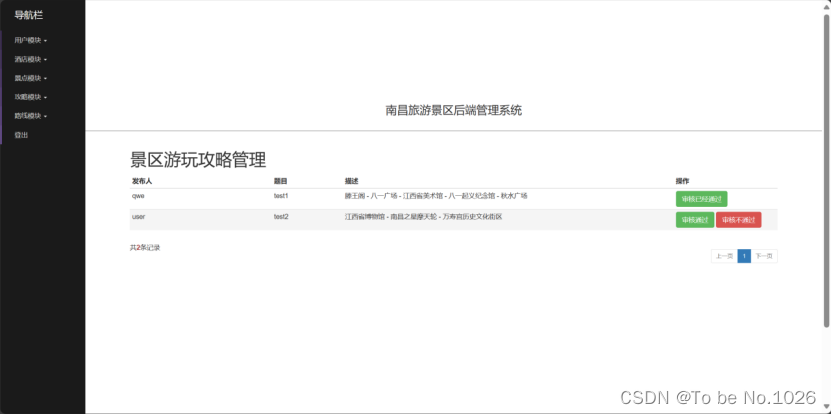
Task: Select page 1 in pagination
Action: (744, 256)
